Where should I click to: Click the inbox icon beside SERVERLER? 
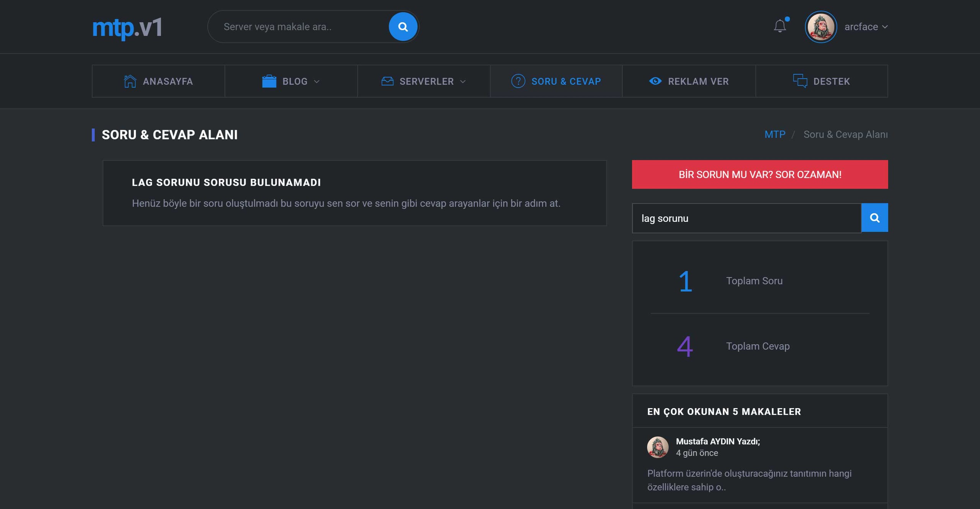(x=387, y=81)
